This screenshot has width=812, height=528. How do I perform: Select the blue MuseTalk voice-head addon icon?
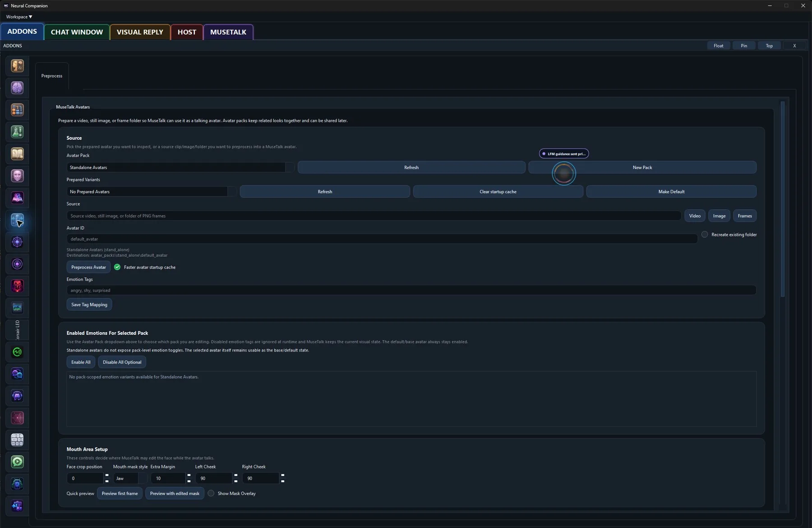click(17, 220)
